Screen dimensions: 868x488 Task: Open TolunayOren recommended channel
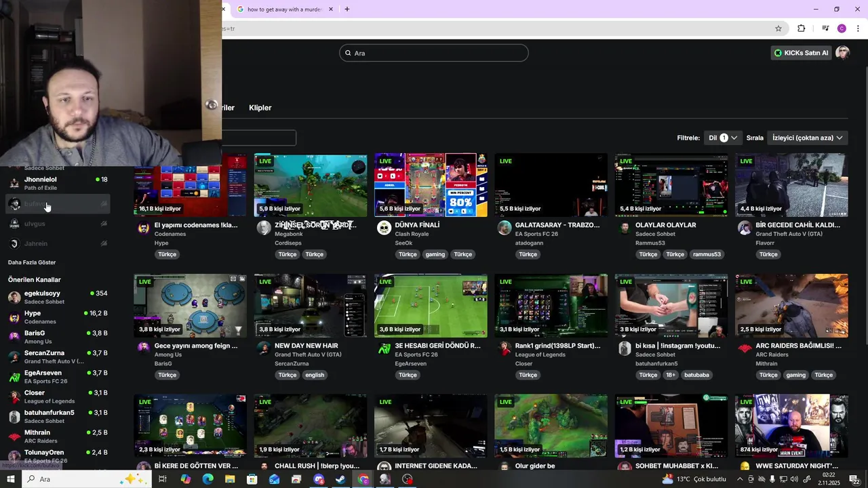pyautogui.click(x=58, y=455)
